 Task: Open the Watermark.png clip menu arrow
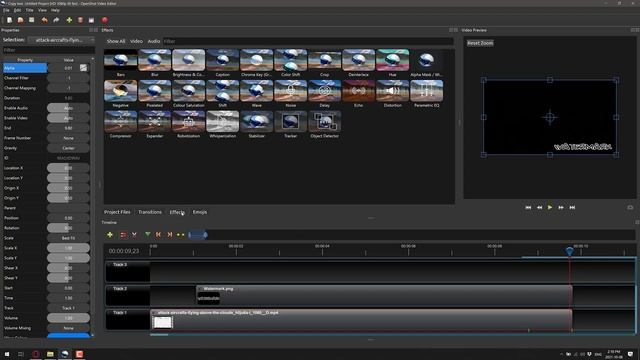200,289
